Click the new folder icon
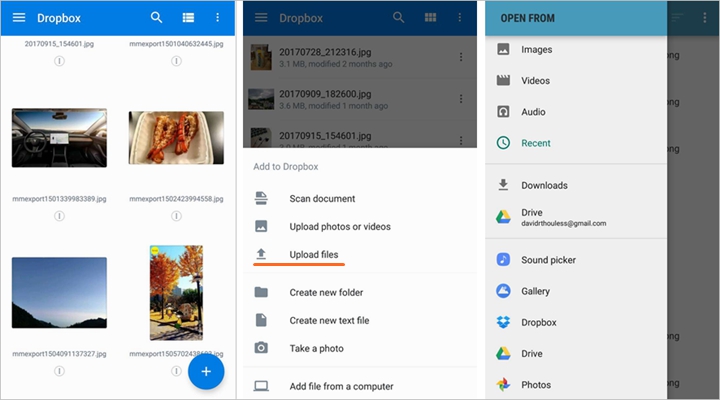This screenshot has height=400, width=720. (x=261, y=292)
